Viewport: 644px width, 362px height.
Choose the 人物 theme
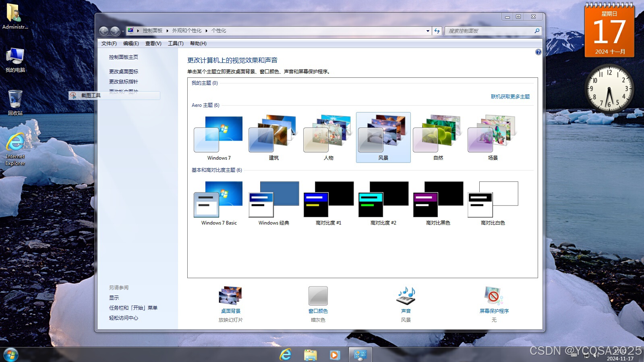click(328, 137)
